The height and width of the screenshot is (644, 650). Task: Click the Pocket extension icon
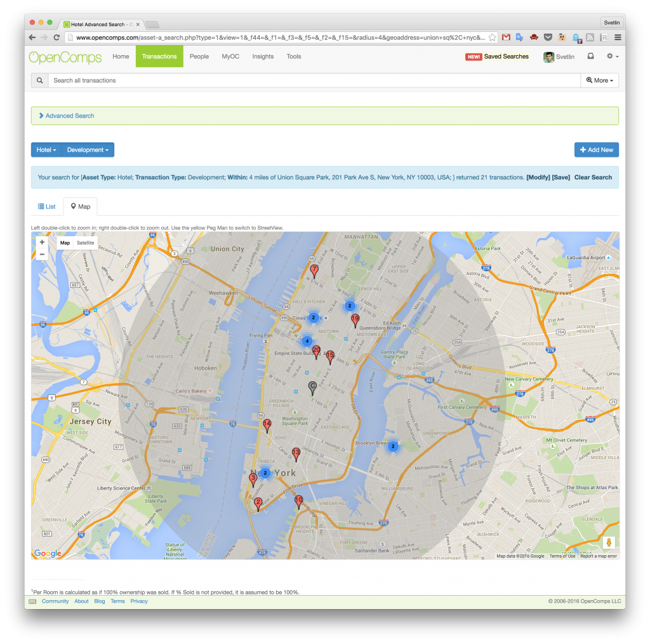[548, 37]
